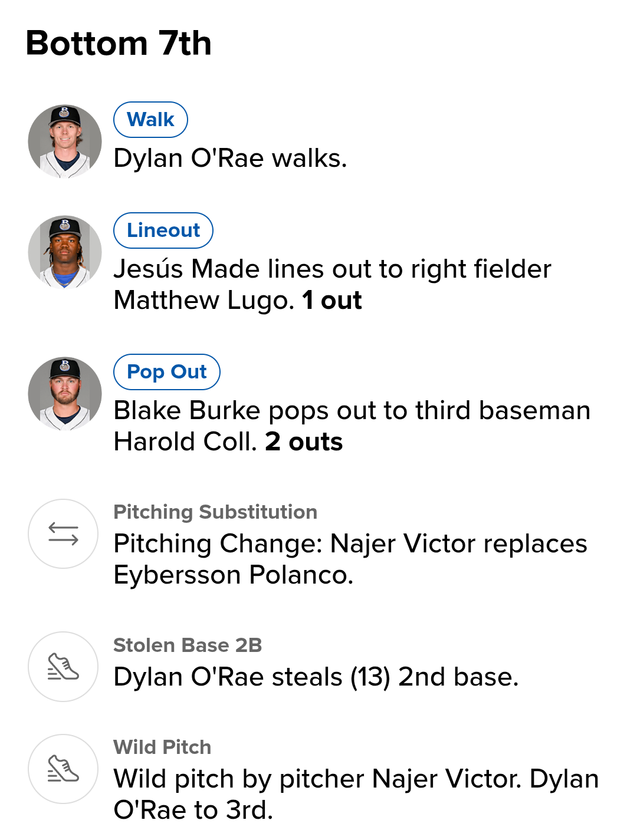The height and width of the screenshot is (840, 637).
Task: Select the Najer Victor pitching change text
Action: click(350, 559)
